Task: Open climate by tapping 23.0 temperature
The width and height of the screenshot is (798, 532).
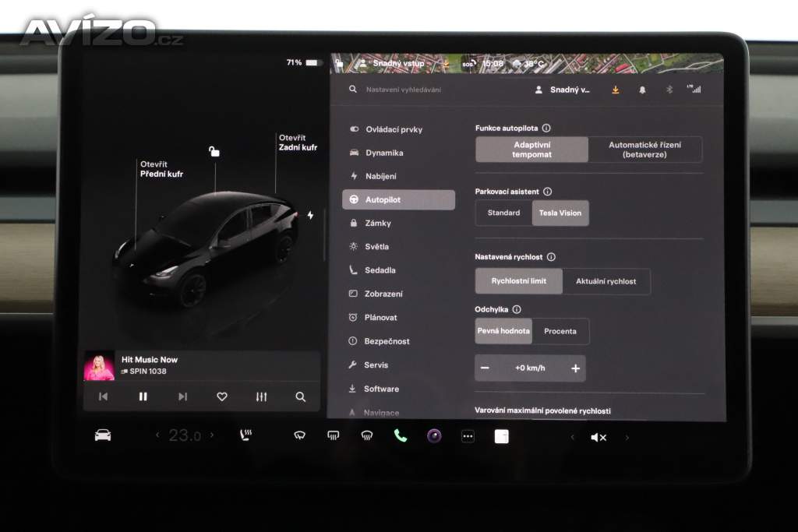Action: click(x=185, y=435)
